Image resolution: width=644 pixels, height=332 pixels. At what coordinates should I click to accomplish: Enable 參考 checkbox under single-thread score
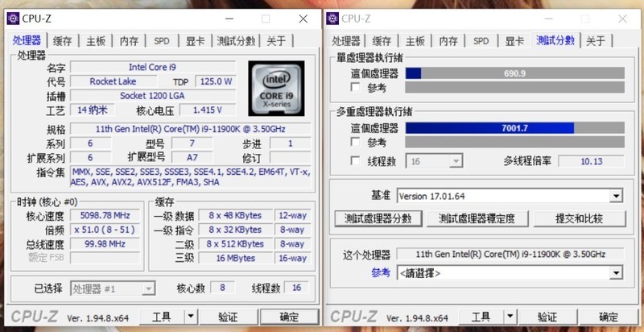(x=355, y=87)
